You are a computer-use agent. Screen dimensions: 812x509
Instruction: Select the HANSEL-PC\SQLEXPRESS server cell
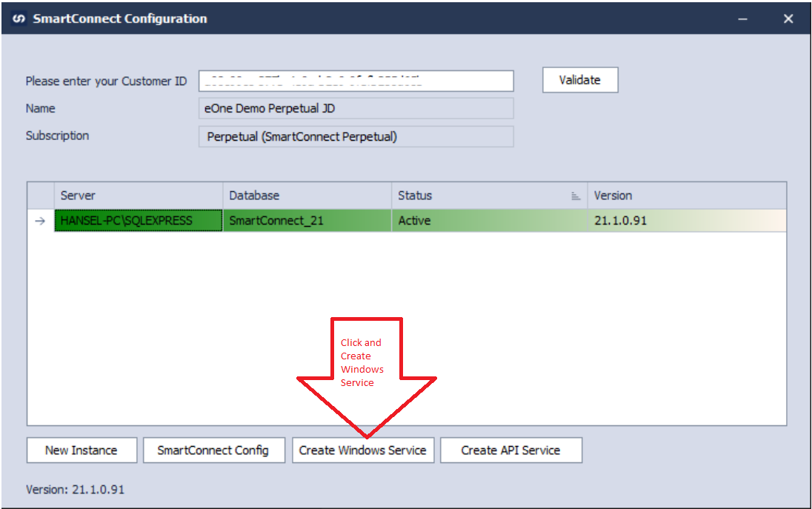click(139, 221)
